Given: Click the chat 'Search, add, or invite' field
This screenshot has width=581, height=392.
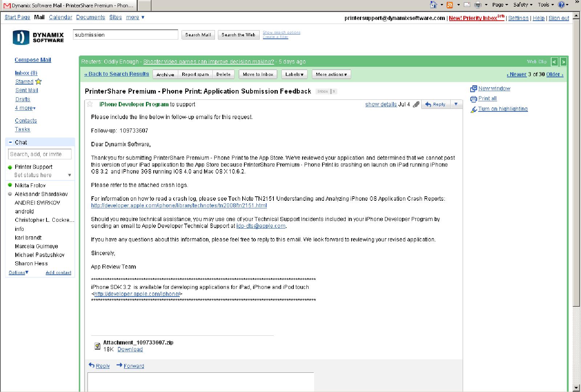Looking at the screenshot, I should point(40,154).
